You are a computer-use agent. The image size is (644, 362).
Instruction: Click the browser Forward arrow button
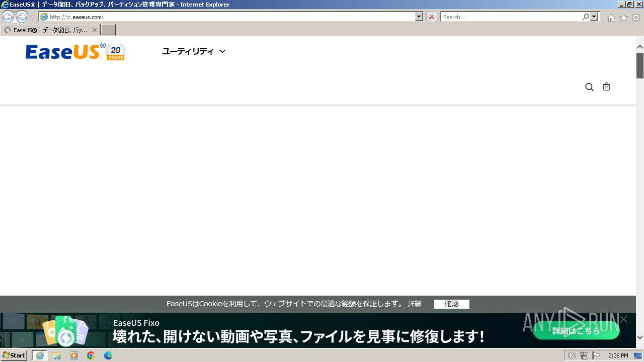22,17
